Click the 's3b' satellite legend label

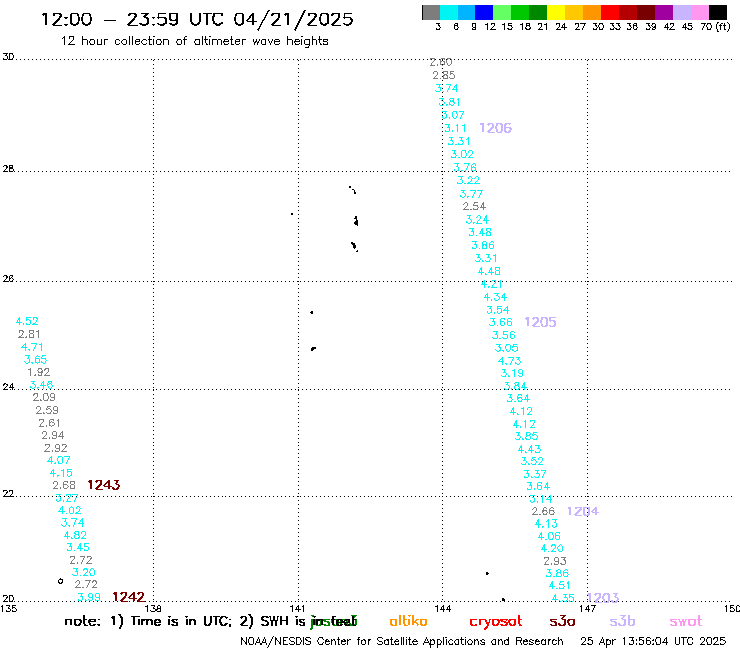click(622, 621)
